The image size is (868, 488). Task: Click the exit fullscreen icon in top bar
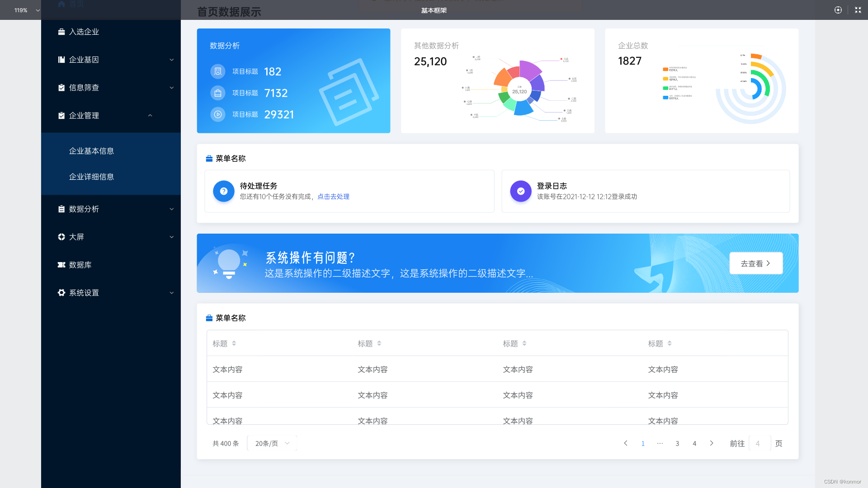pos(858,10)
